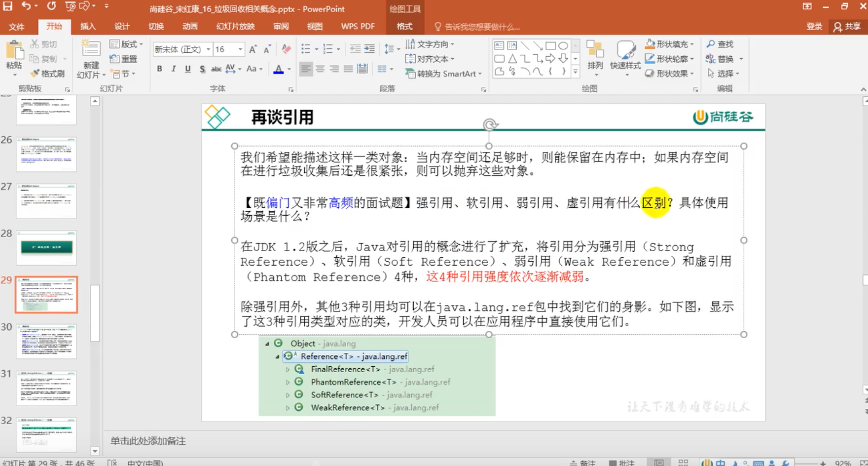Open the 形状效果 shape effects dropdown
The height and width of the screenshot is (466, 868).
670,74
